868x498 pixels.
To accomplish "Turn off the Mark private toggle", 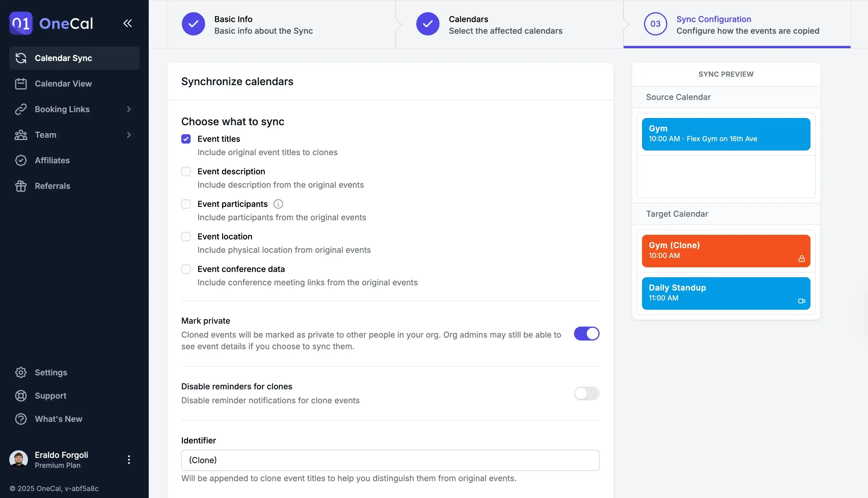I will pos(586,334).
